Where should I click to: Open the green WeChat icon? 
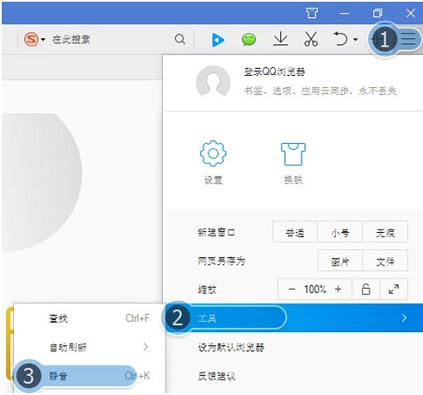[x=249, y=40]
